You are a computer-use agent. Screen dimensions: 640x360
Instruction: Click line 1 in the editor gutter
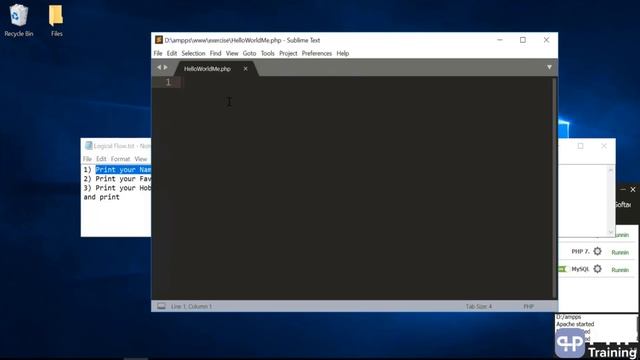168,82
